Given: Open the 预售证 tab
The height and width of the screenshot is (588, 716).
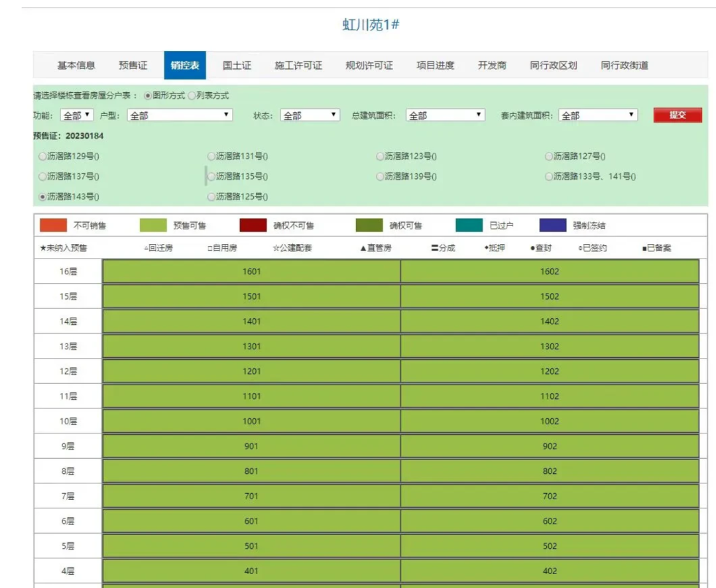Looking at the screenshot, I should tap(133, 66).
